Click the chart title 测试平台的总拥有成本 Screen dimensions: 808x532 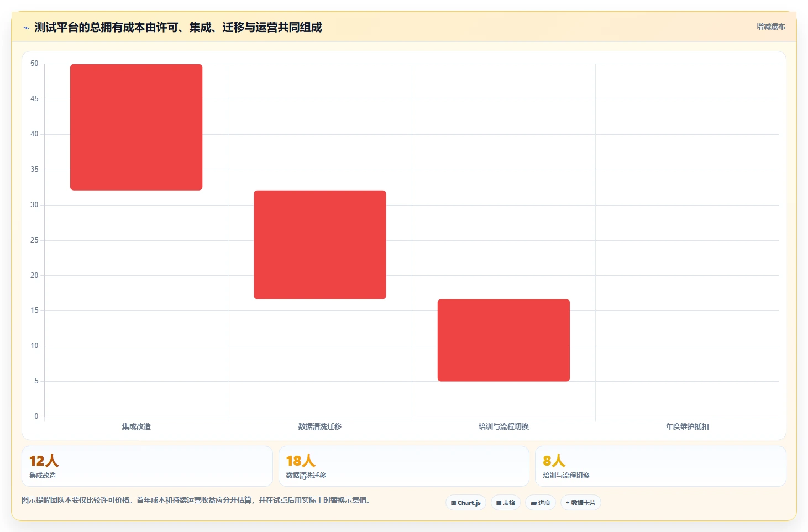178,27
